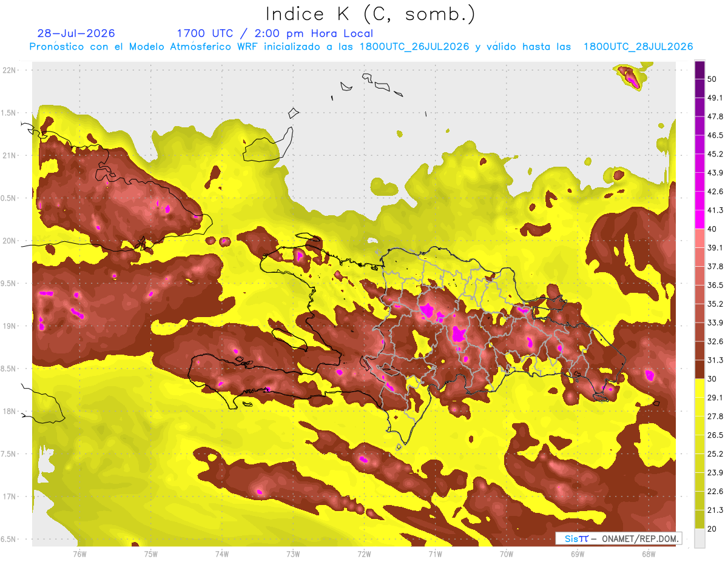Click the "23.9" color scale value
The height and width of the screenshot is (562, 728).
pos(715,473)
